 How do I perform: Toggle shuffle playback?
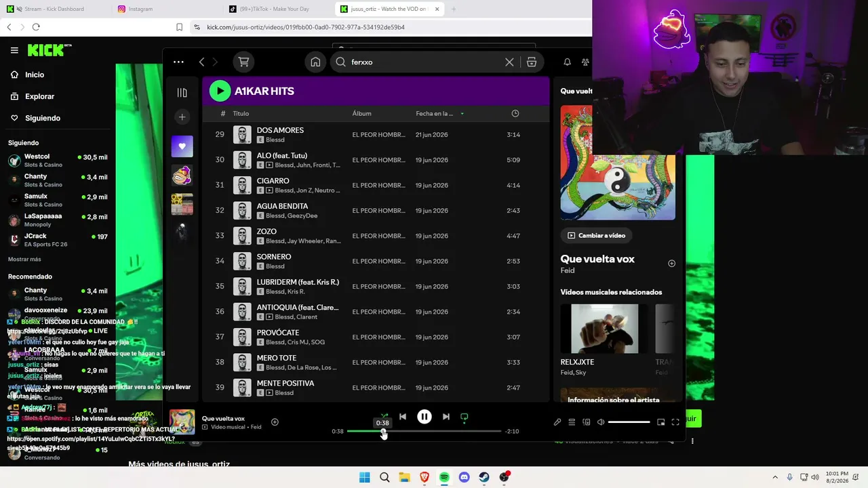[x=384, y=416]
